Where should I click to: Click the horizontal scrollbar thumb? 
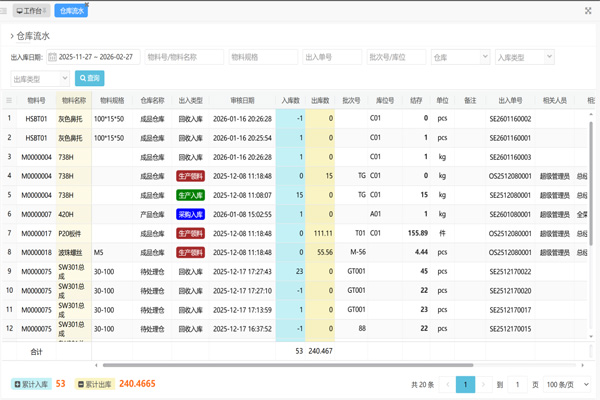(288, 365)
